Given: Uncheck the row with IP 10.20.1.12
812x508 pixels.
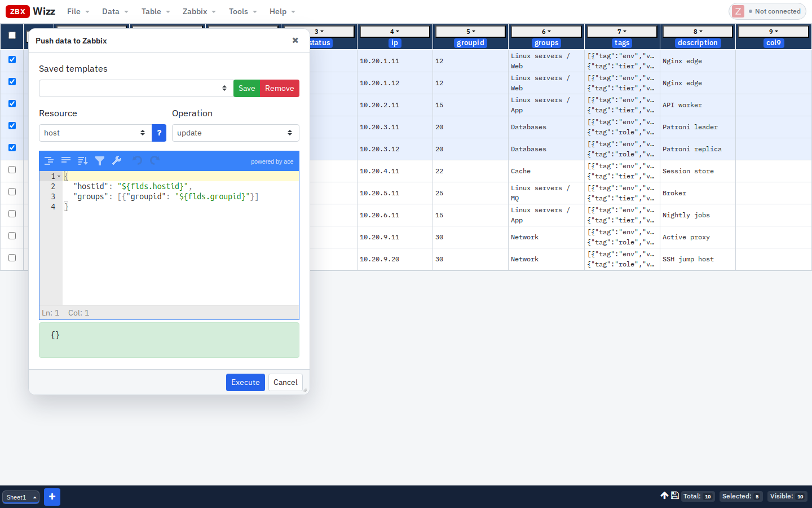Looking at the screenshot, I should click(12, 81).
